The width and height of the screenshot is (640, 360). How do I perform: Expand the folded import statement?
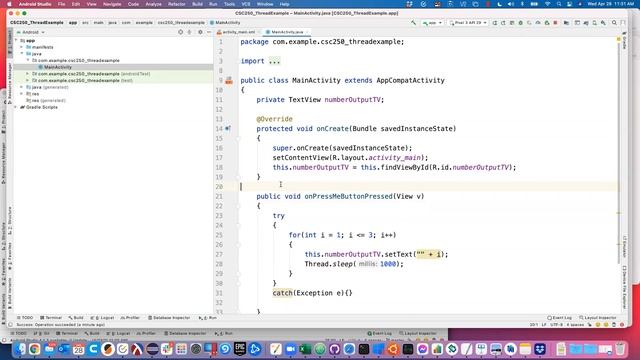coord(274,61)
